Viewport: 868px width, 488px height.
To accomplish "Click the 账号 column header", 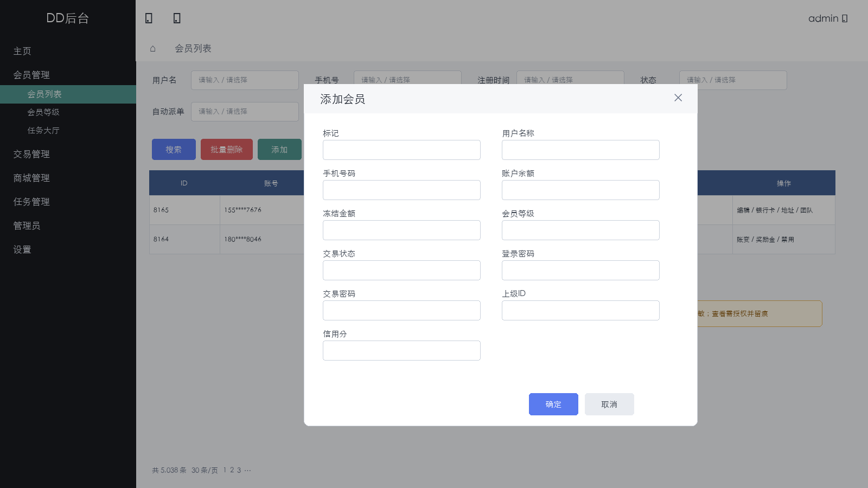I will (x=271, y=183).
